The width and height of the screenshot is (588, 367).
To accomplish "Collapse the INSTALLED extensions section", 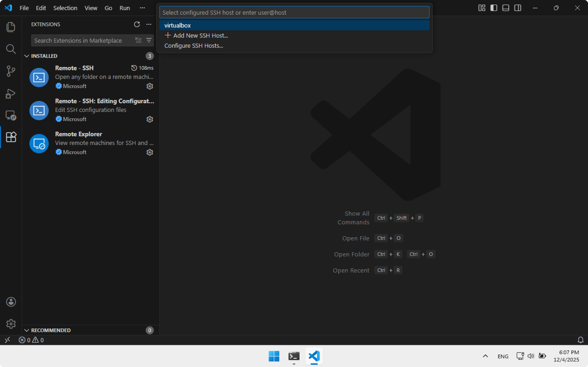I will [x=27, y=56].
